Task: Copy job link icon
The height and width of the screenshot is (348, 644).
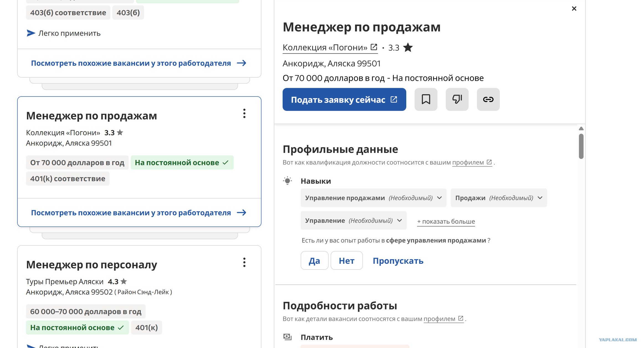Action: [488, 99]
